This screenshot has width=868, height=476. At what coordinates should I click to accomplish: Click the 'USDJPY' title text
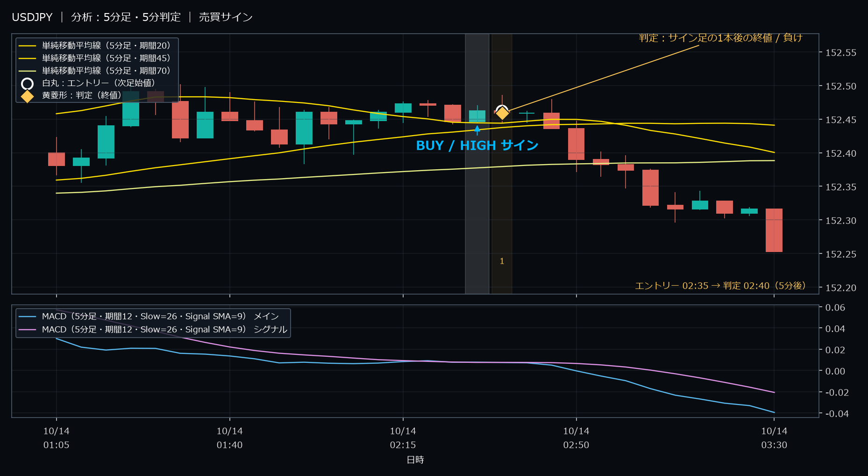(32, 17)
